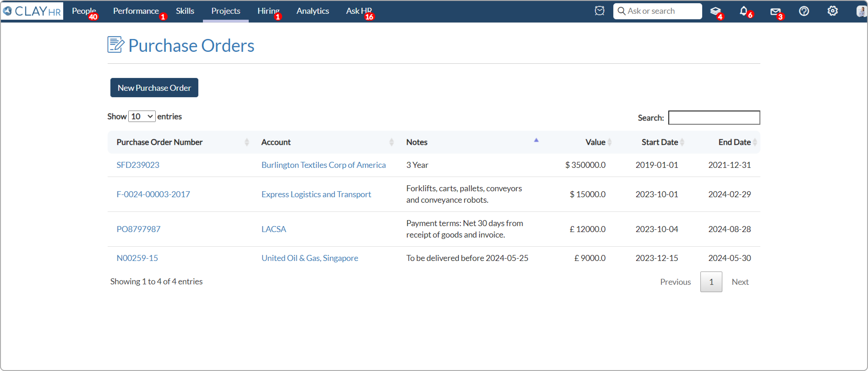Click the Ask or search box
The image size is (868, 371).
pyautogui.click(x=657, y=11)
